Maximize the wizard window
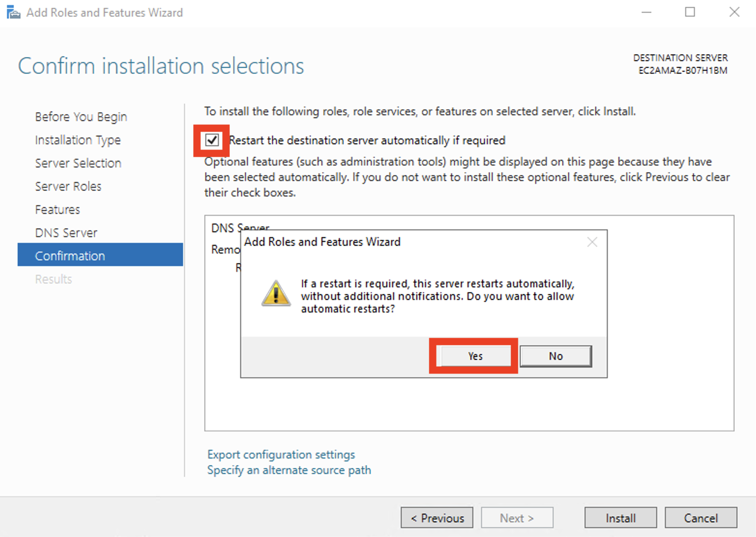 pyautogui.click(x=690, y=12)
